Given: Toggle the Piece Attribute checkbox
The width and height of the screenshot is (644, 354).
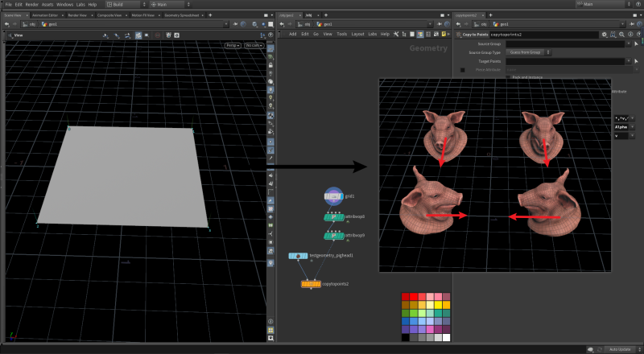Looking at the screenshot, I should tap(462, 70).
